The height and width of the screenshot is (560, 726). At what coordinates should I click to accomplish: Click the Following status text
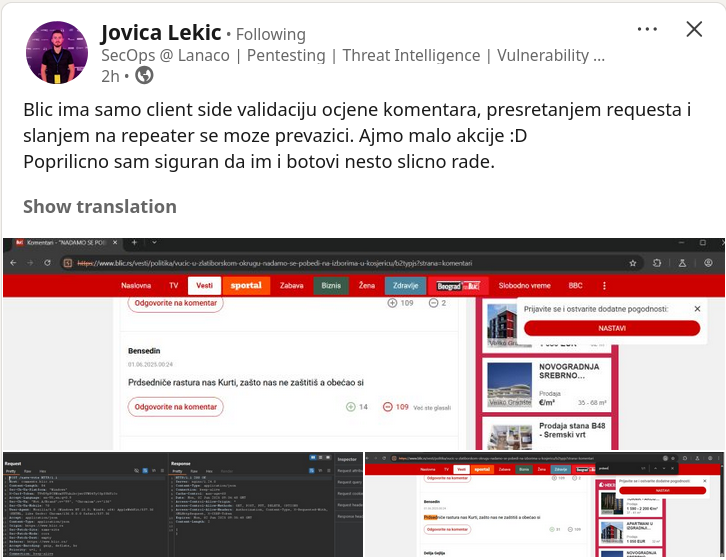[x=271, y=34]
